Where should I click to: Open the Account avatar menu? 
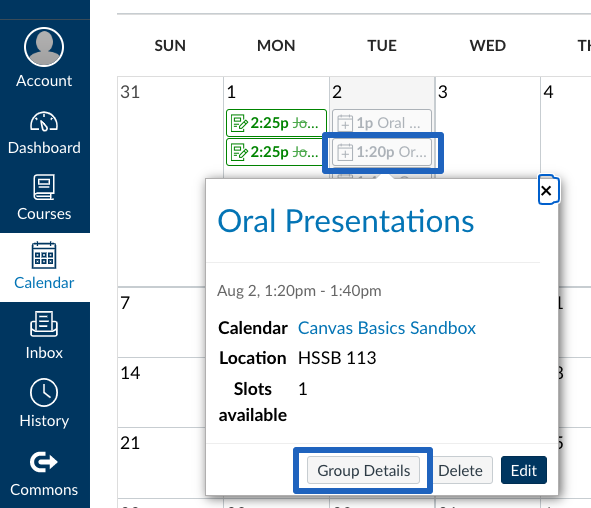coord(44,47)
